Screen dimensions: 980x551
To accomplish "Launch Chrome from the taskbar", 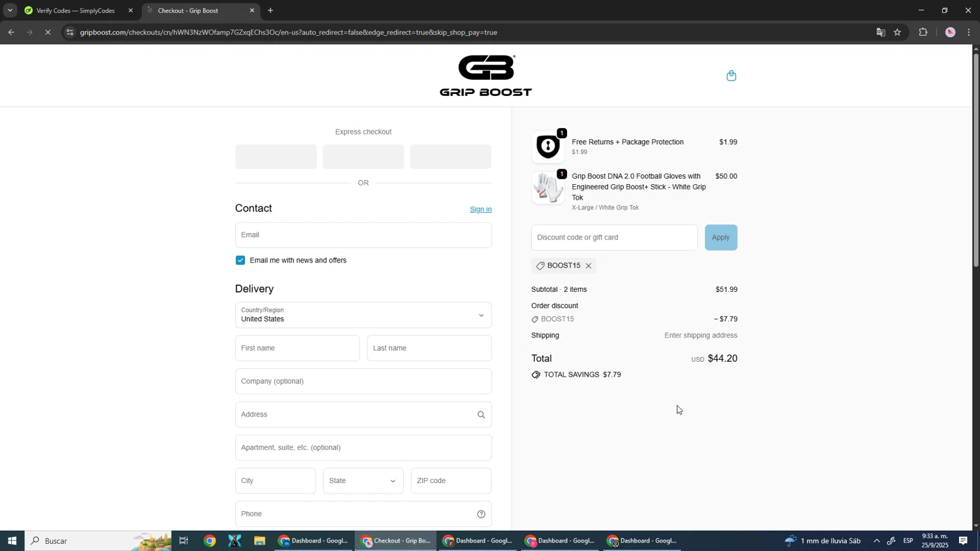I will click(x=210, y=541).
